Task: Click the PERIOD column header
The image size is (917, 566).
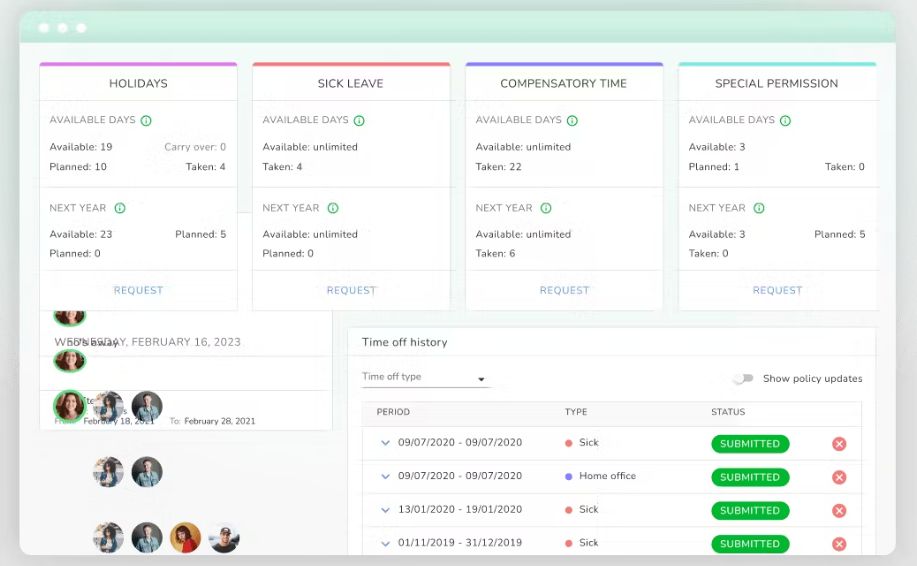Action: [393, 412]
